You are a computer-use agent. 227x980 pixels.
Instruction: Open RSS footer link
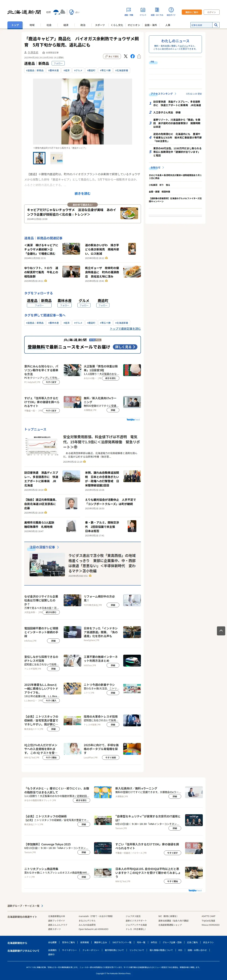pos(180,950)
